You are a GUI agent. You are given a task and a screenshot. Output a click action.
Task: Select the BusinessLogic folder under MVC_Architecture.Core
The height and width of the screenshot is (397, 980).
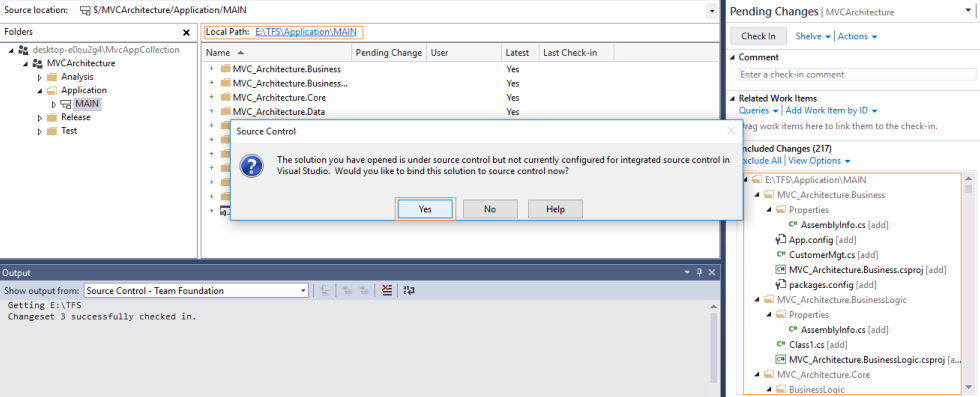[x=817, y=389]
